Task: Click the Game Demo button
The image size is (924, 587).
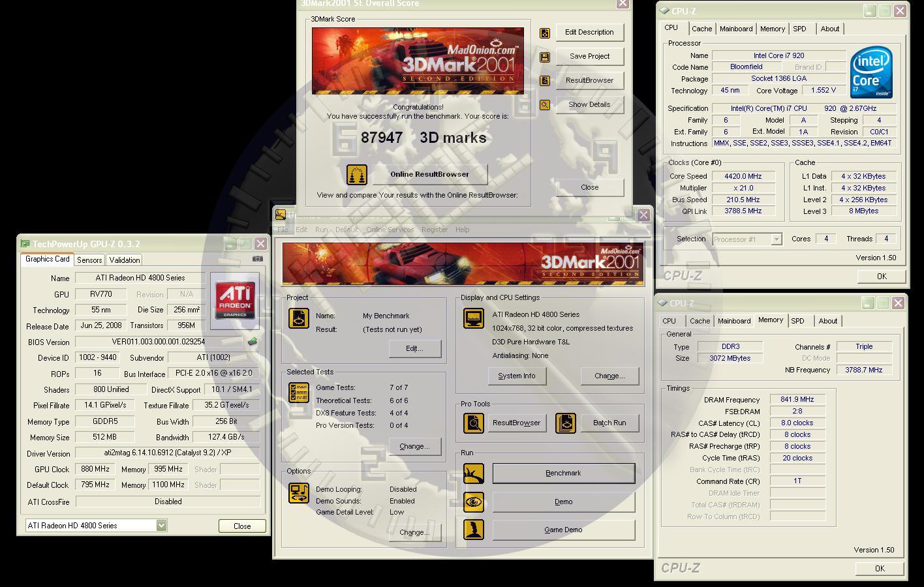Action: pyautogui.click(x=563, y=530)
